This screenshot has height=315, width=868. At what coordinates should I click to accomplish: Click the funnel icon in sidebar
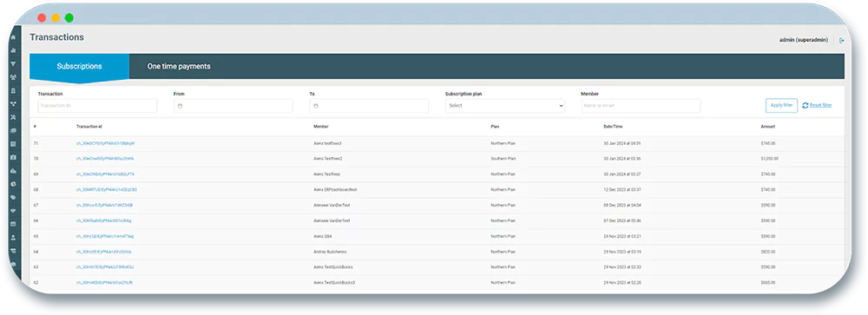coord(13,64)
